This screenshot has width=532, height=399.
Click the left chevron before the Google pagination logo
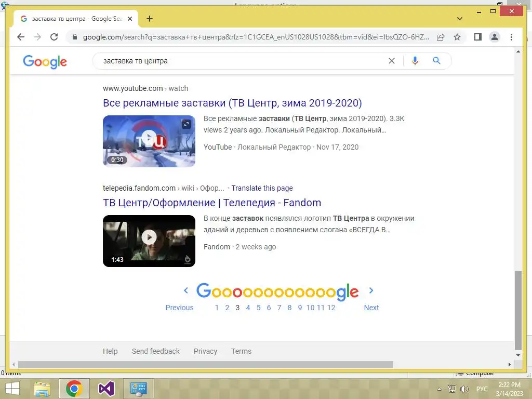[x=186, y=290]
